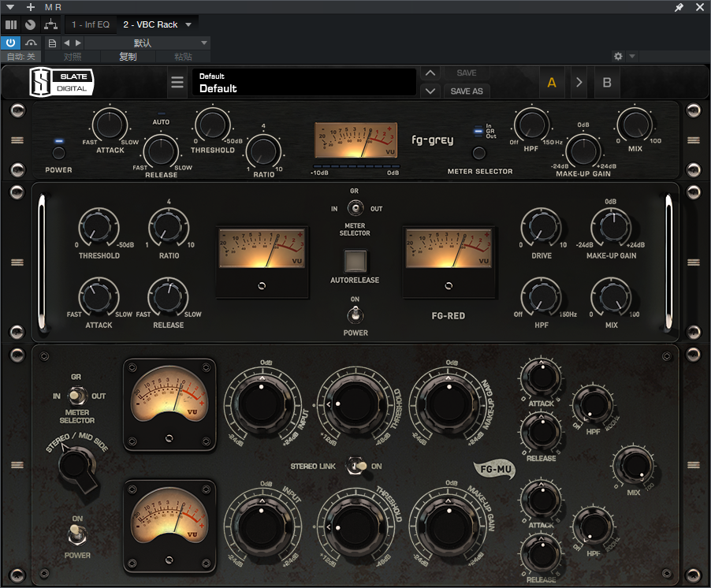Toggle fg-grey POWER button
Screen dimensions: 711x588
click(x=58, y=153)
